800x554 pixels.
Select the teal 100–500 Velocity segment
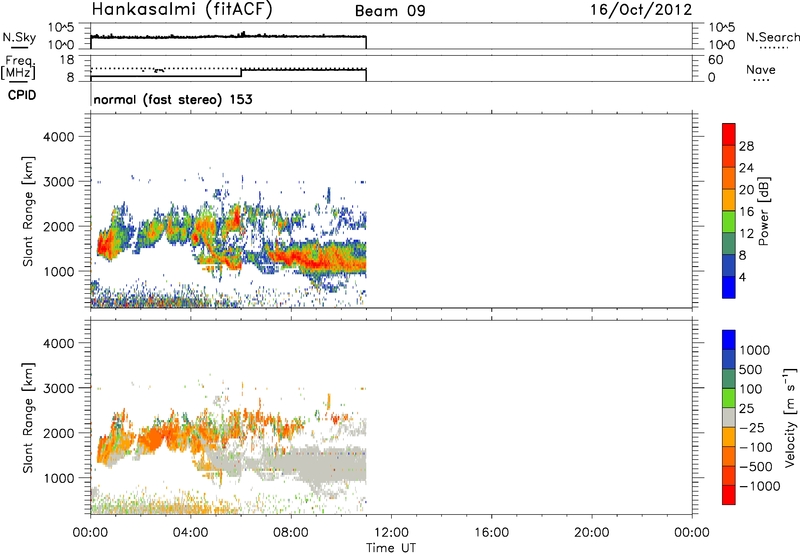click(729, 379)
